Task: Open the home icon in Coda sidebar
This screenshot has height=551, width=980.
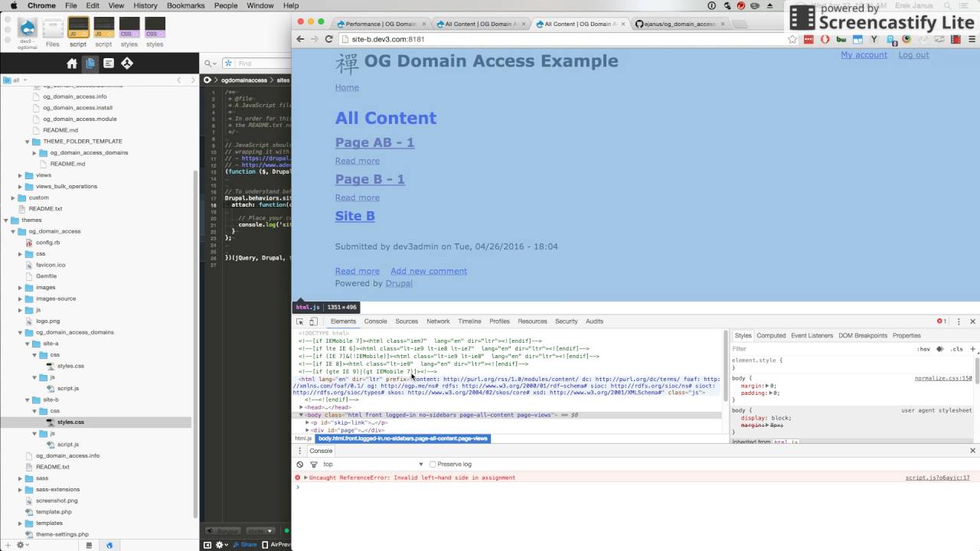Action: click(x=72, y=64)
